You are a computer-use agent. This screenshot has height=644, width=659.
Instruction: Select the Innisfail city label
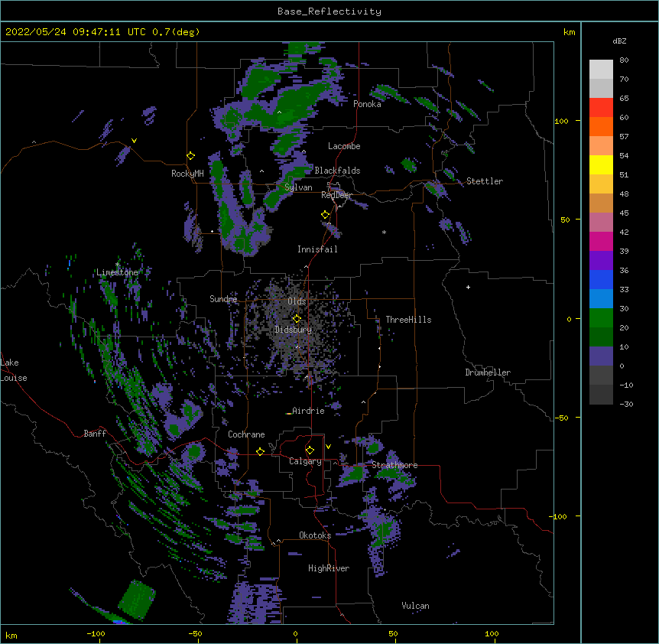tap(317, 249)
